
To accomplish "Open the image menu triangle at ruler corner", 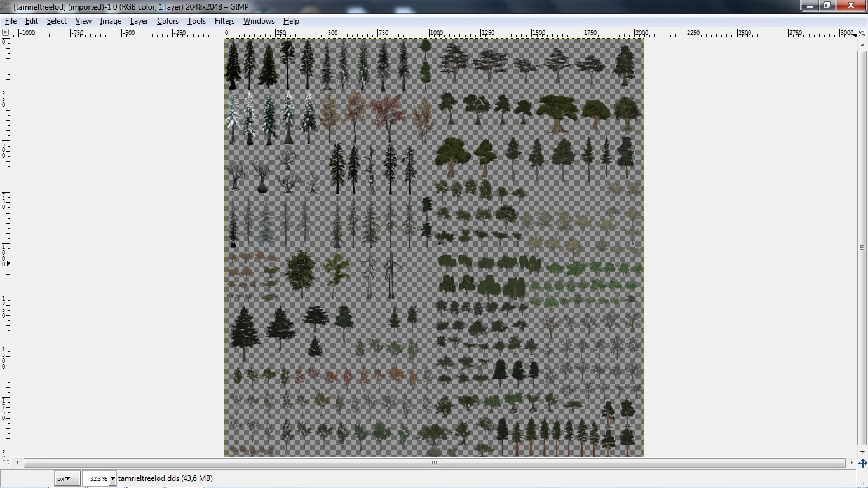I will click(5, 32).
